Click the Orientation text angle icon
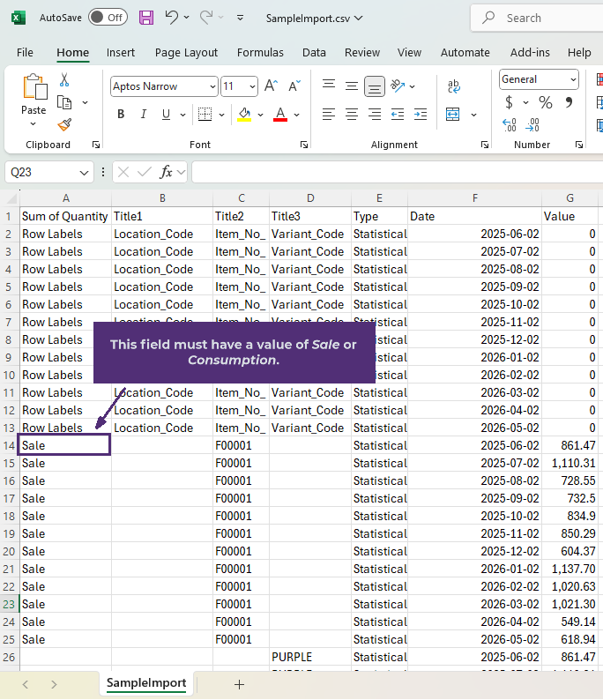This screenshot has width=603, height=700. point(398,86)
